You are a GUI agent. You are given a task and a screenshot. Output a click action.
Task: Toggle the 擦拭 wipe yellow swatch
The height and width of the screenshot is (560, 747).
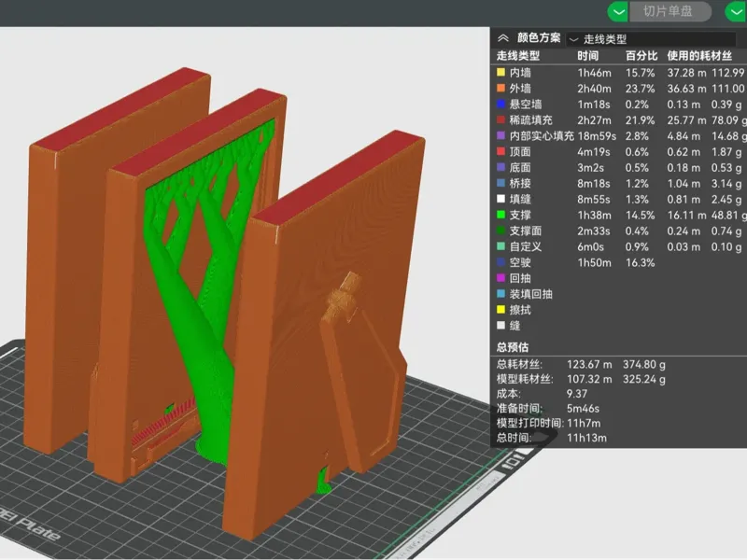point(500,310)
